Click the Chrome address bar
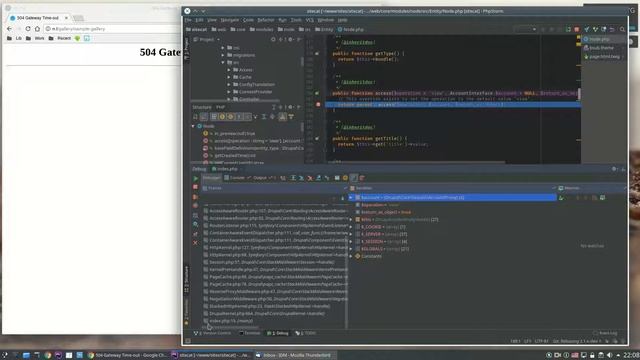640x360 pixels. pos(112,29)
